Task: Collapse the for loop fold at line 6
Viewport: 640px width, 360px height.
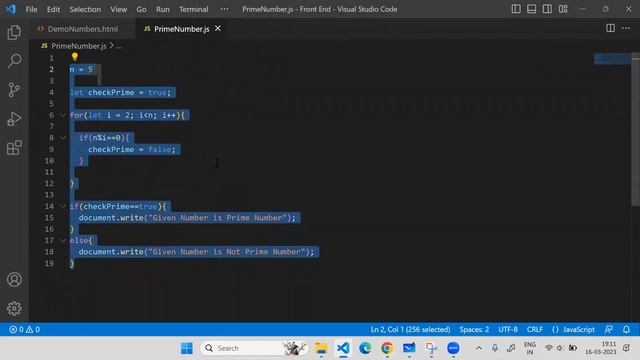Action: pos(63,115)
